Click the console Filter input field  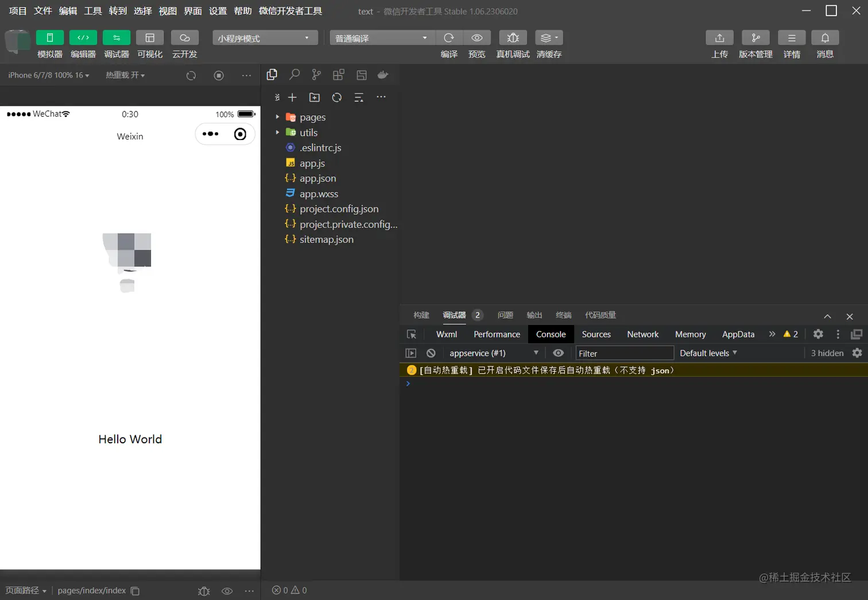tap(625, 353)
